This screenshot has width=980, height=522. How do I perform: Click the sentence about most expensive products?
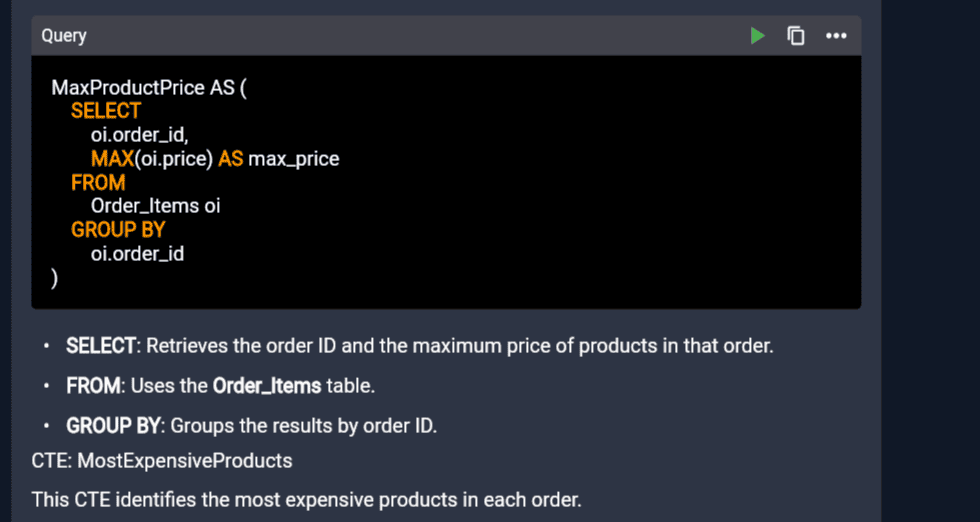[307, 500]
